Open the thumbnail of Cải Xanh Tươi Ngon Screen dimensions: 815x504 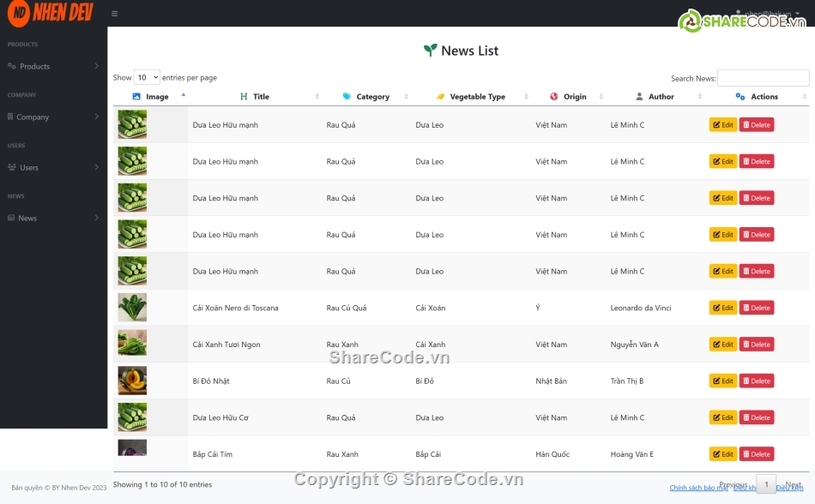[132, 343]
